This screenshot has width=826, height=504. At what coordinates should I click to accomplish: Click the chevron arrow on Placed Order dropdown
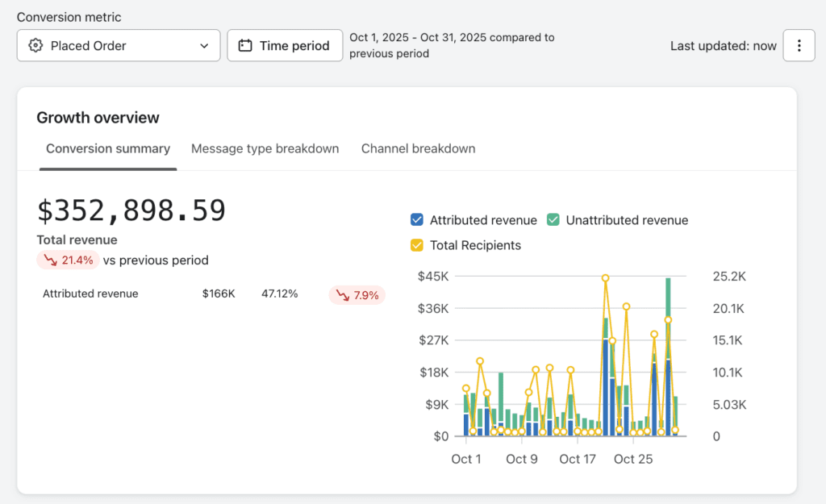point(204,46)
